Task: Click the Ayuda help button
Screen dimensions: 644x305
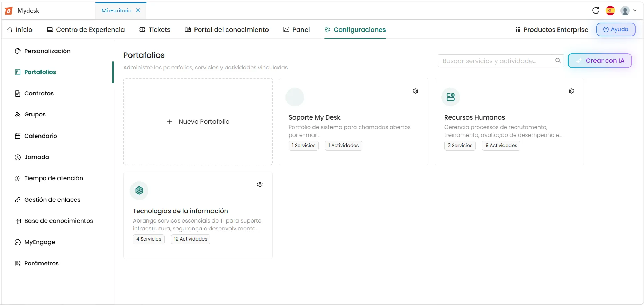Action: click(616, 29)
